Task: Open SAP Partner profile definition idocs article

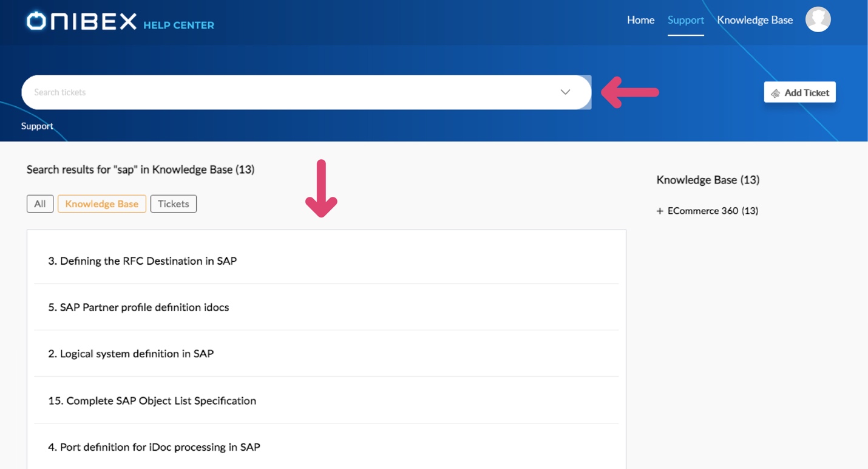Action: (x=138, y=307)
